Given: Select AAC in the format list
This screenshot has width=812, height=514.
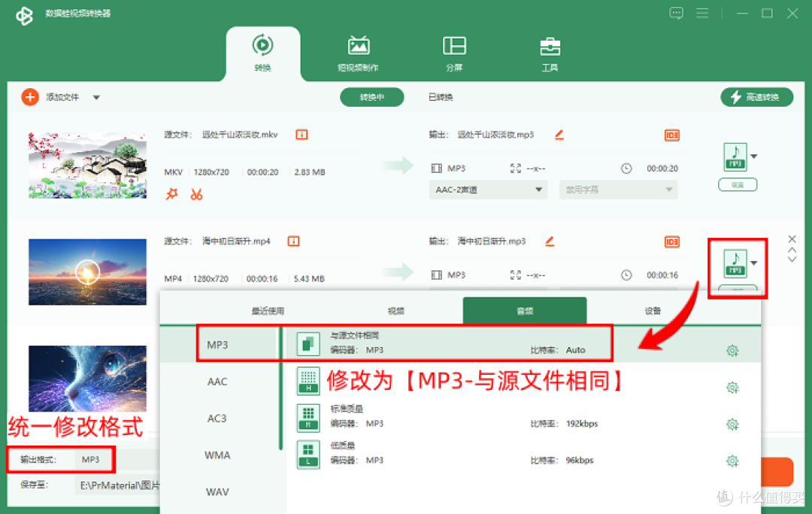Looking at the screenshot, I should [217, 382].
